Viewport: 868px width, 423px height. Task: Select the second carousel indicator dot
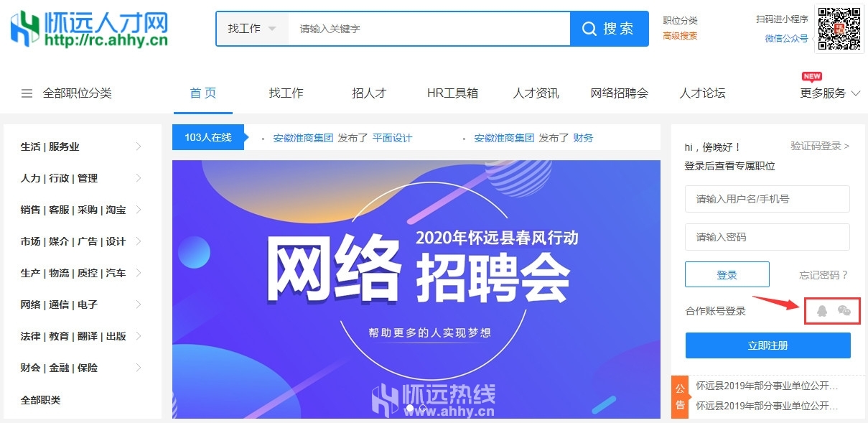pos(423,408)
